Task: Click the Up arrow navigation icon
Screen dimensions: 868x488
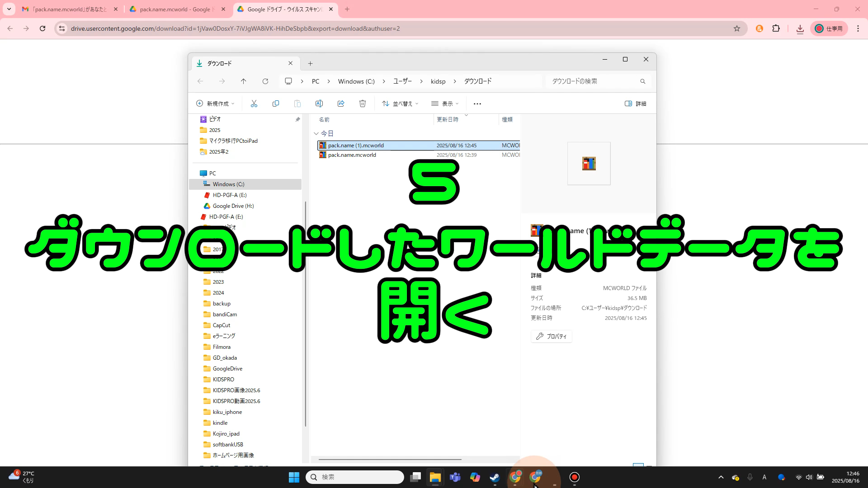Action: pos(243,81)
